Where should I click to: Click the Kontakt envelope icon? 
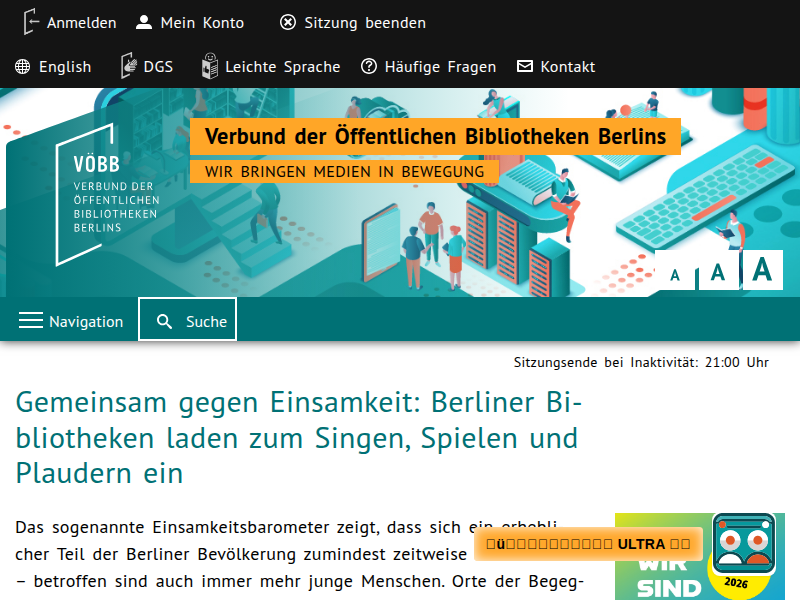(525, 66)
